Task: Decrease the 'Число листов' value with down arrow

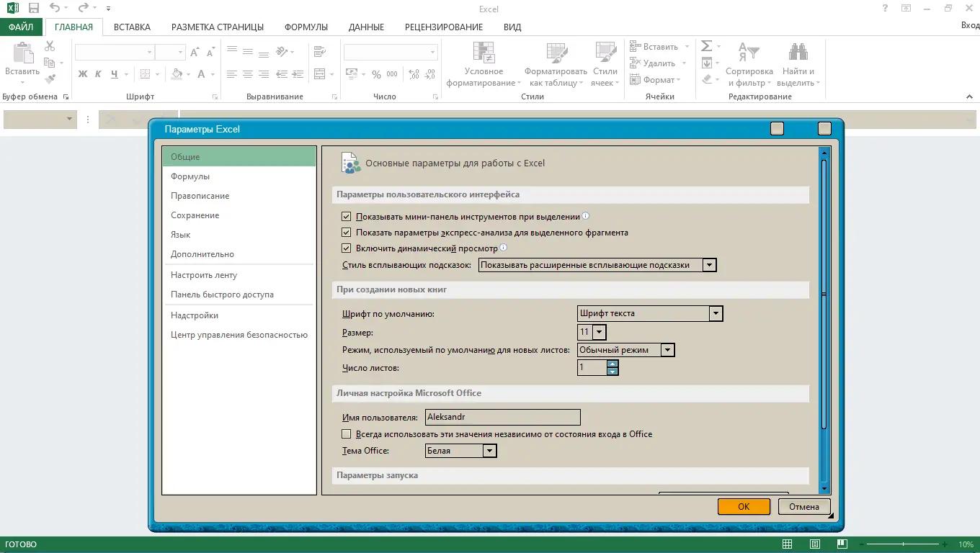Action: pos(612,372)
